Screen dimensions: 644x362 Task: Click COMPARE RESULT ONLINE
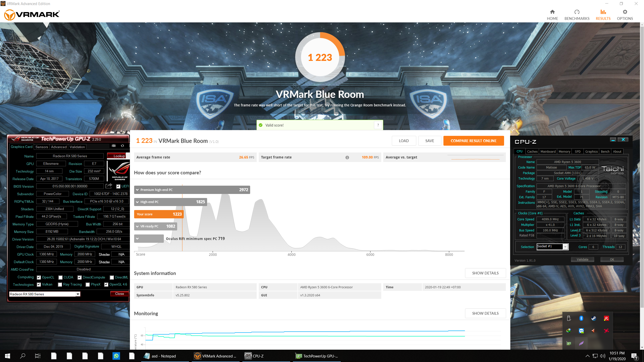click(473, 141)
